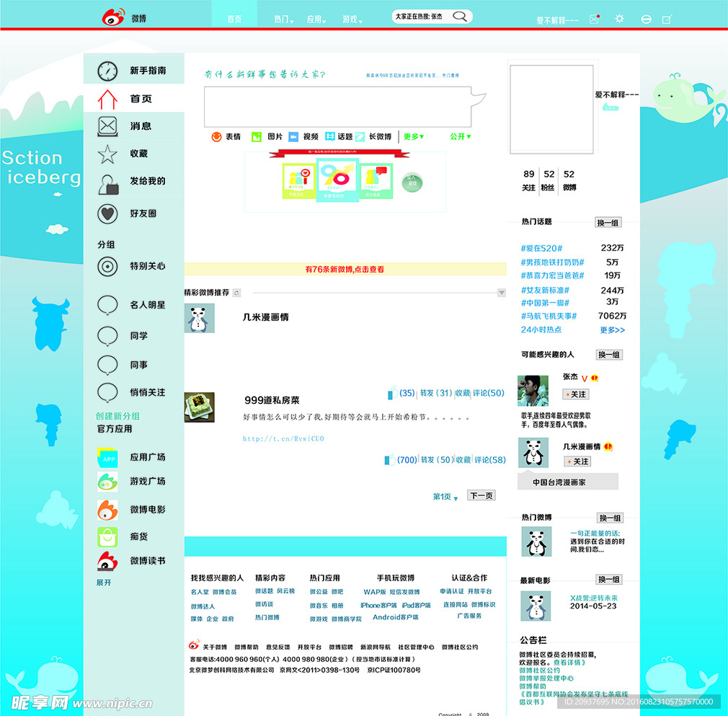The width and height of the screenshot is (728, 716).
Task: Click the 下一页 next page button
Action: click(481, 495)
